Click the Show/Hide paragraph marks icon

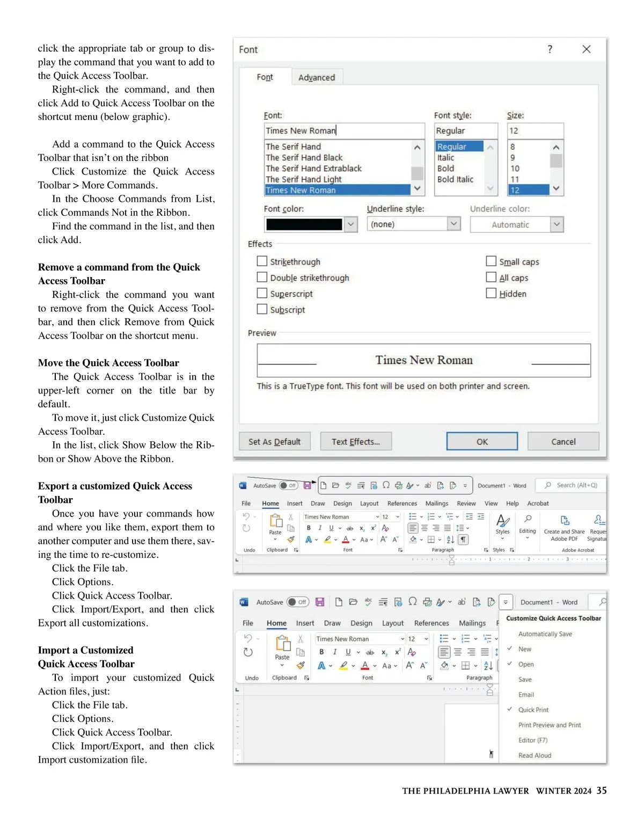click(463, 539)
